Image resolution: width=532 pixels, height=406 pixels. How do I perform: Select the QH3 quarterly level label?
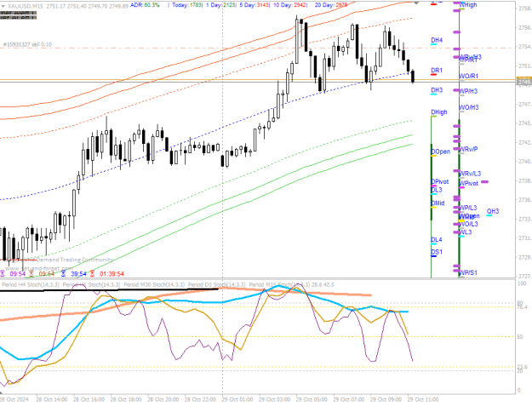493,211
